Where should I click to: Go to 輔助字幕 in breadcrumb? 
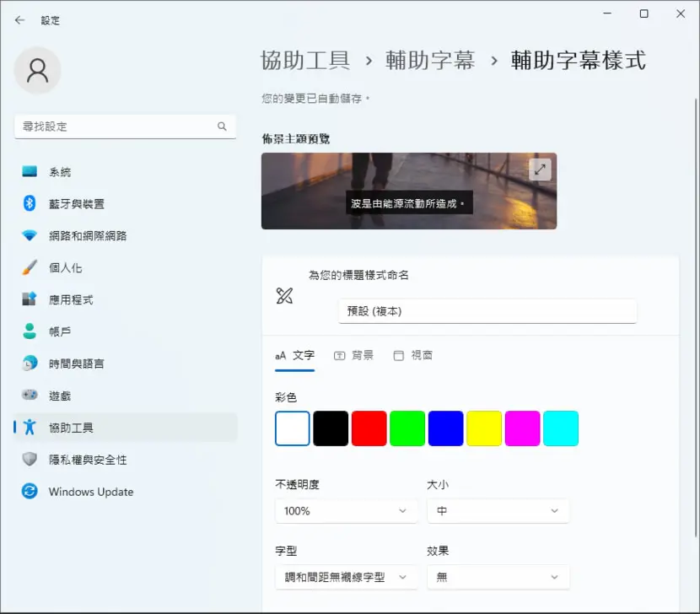click(430, 60)
